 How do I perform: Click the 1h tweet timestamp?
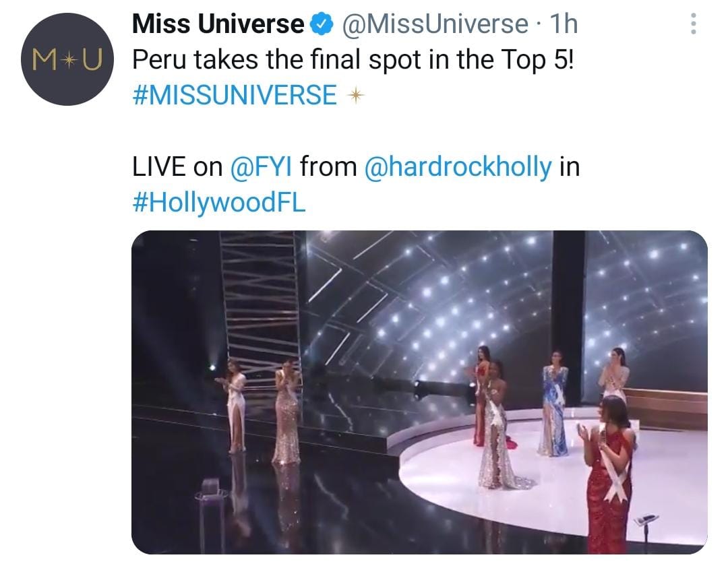pos(564,25)
